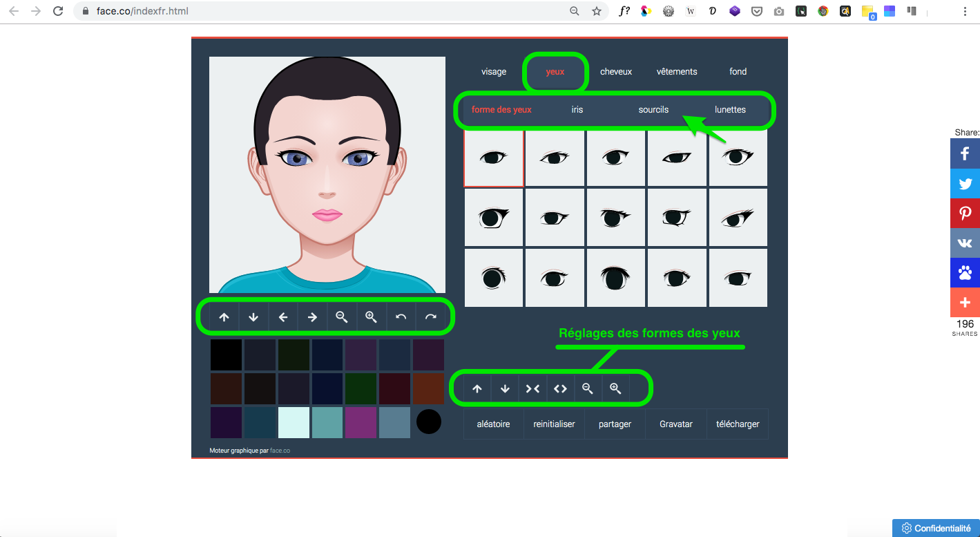The image size is (980, 537).
Task: Share on Facebook from the sidebar
Action: [x=965, y=154]
